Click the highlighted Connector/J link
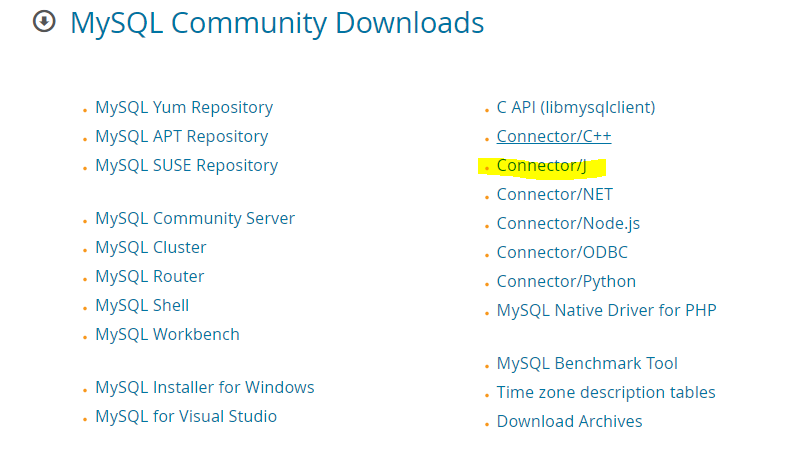The width and height of the screenshot is (808, 463). point(541,165)
